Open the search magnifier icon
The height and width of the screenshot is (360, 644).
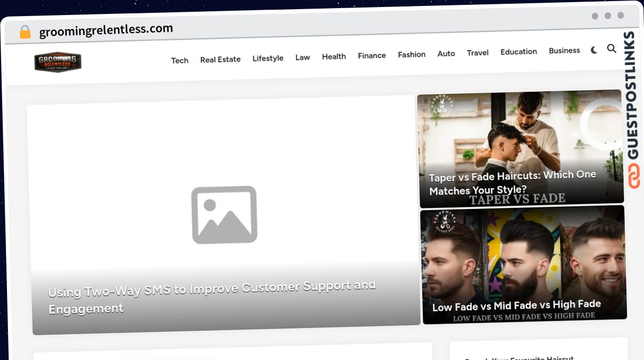[x=611, y=48]
